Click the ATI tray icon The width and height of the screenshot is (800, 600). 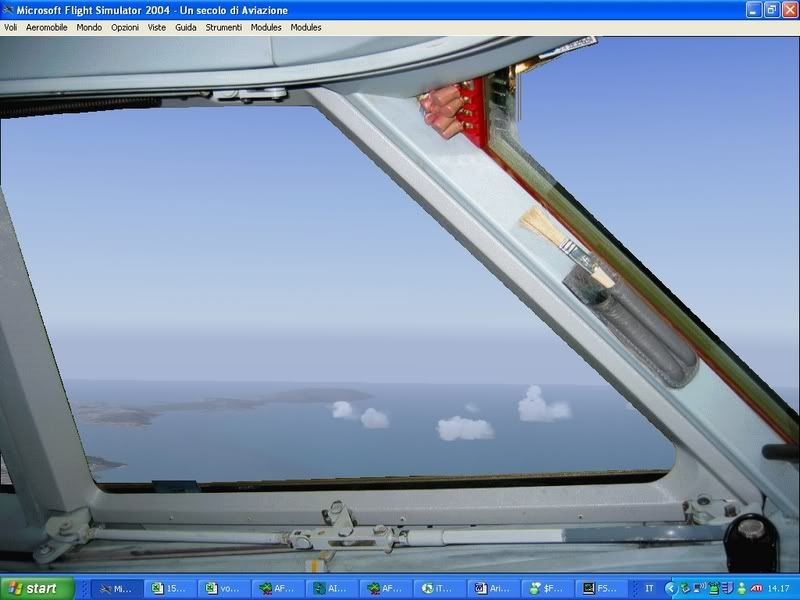click(x=757, y=588)
